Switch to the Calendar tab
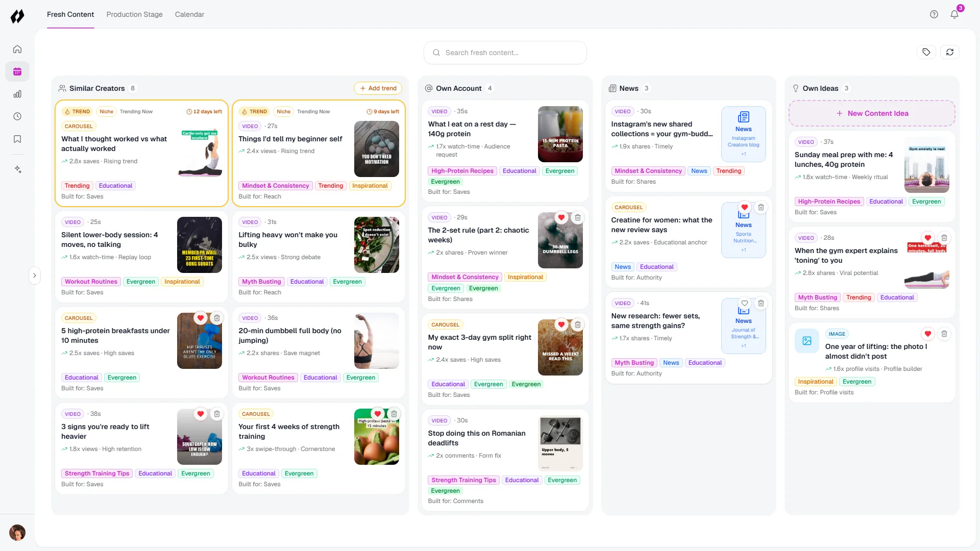The height and width of the screenshot is (551, 980). (x=189, y=14)
